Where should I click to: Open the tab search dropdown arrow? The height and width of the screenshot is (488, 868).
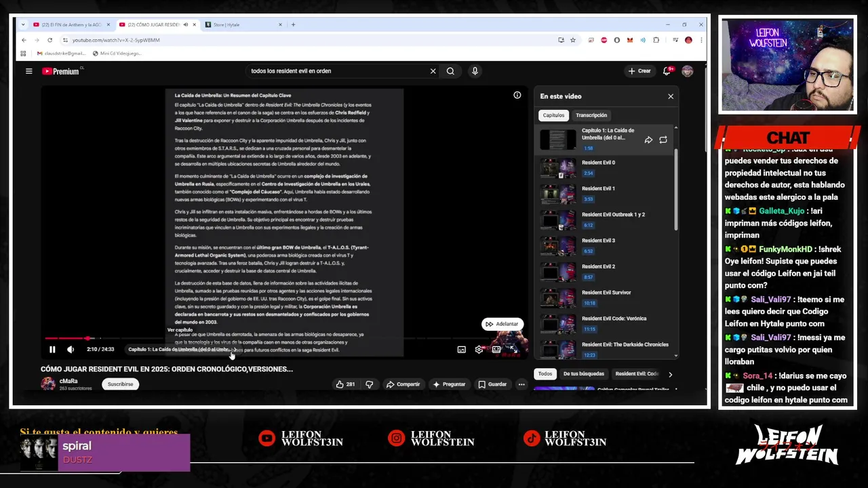[x=23, y=25]
